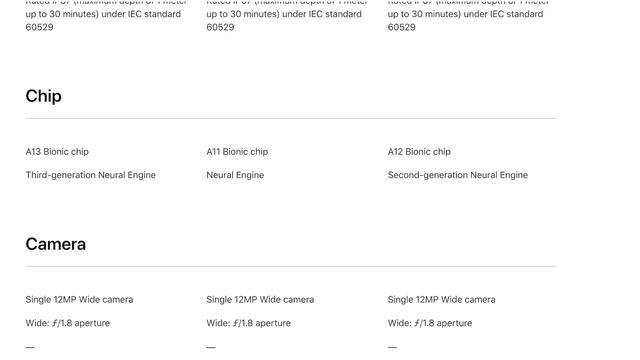This screenshot has height=360, width=640.
Task: Click Wide ƒ/1.8 aperture in A12 column
Action: 430,323
